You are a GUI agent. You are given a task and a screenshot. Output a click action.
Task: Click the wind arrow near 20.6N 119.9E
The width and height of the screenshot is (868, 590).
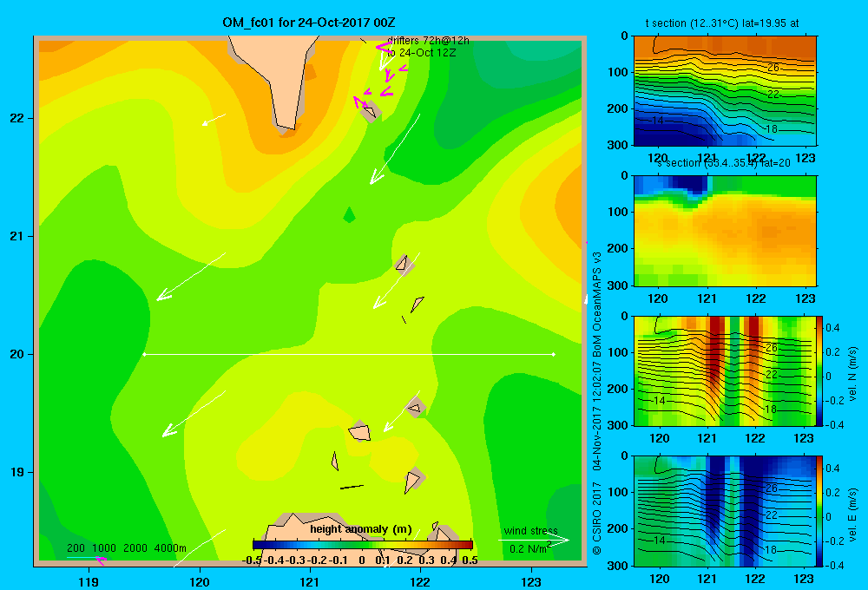point(191,277)
